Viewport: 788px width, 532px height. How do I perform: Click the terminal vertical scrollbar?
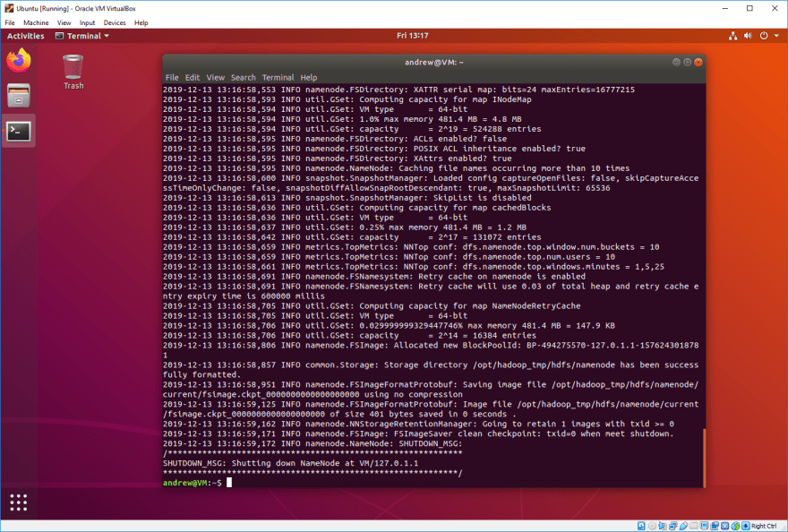pos(704,458)
